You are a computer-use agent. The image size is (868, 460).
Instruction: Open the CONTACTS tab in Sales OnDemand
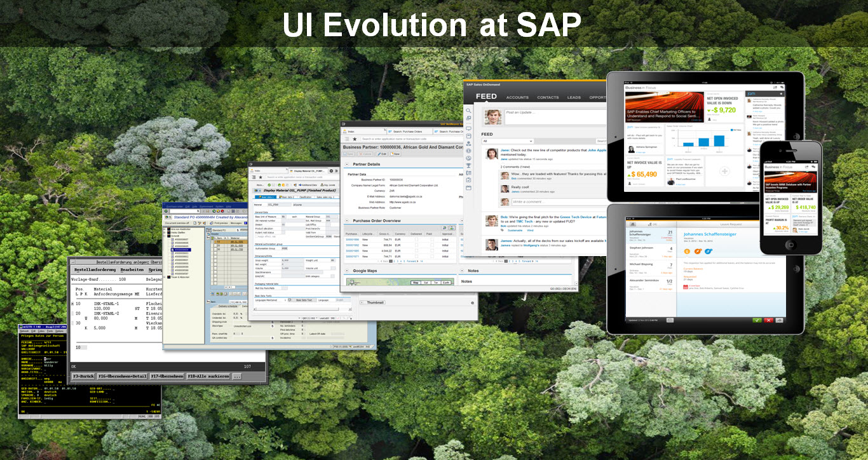pyautogui.click(x=548, y=97)
